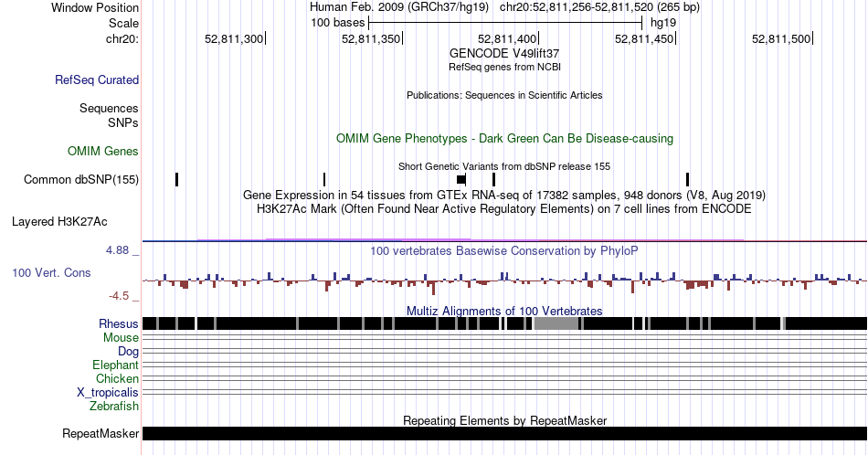
Task: Click the leftmost dbSNP variant marker
Action: click(176, 179)
